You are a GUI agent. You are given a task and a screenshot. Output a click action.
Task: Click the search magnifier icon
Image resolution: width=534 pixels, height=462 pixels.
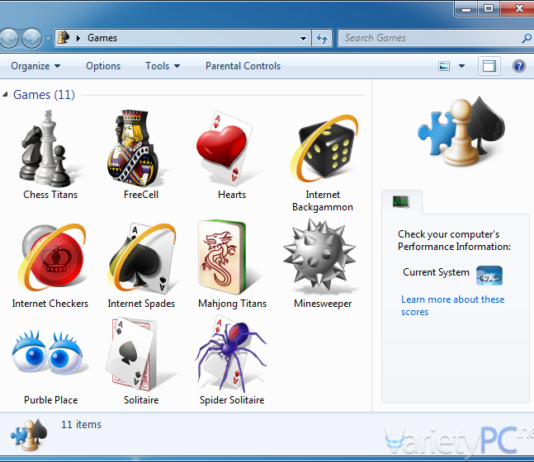coord(526,38)
